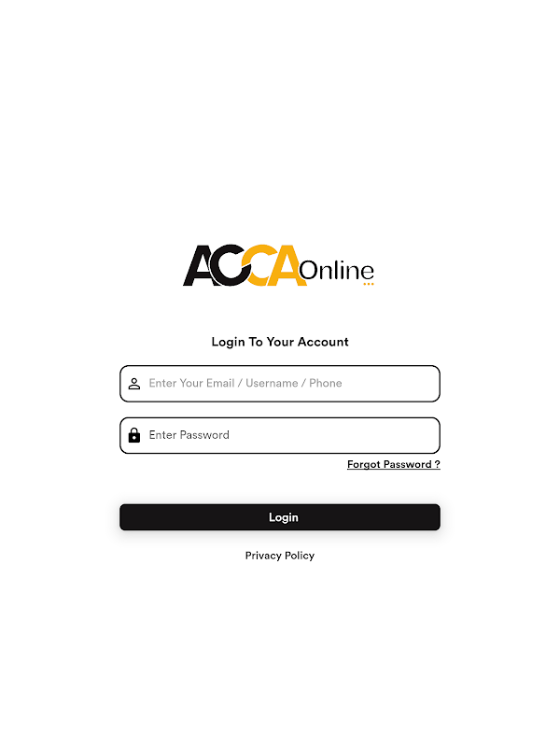Open the Privacy Policy link
Screen dimensions: 560x747
click(x=280, y=556)
